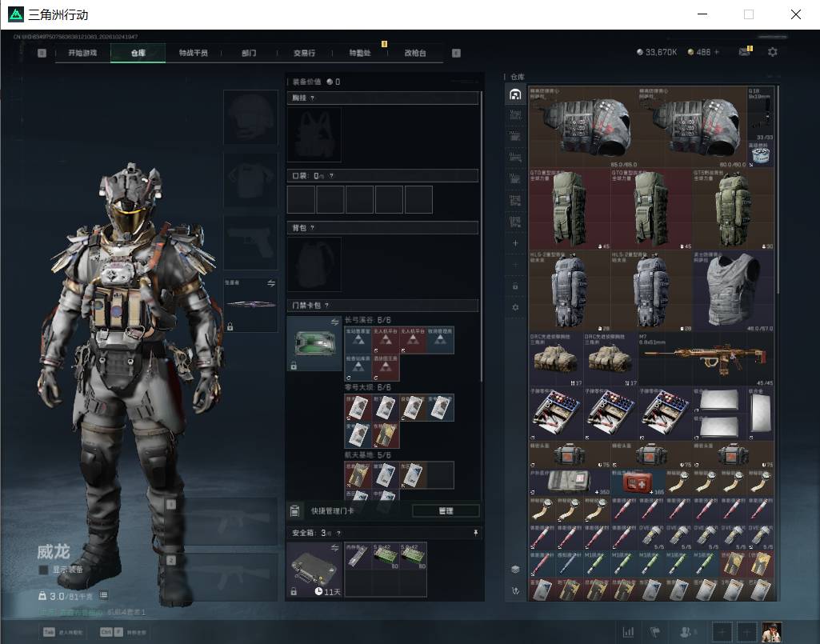820x644 pixels.
Task: Add teammate in first empty squad slot
Action: pyautogui.click(x=722, y=632)
